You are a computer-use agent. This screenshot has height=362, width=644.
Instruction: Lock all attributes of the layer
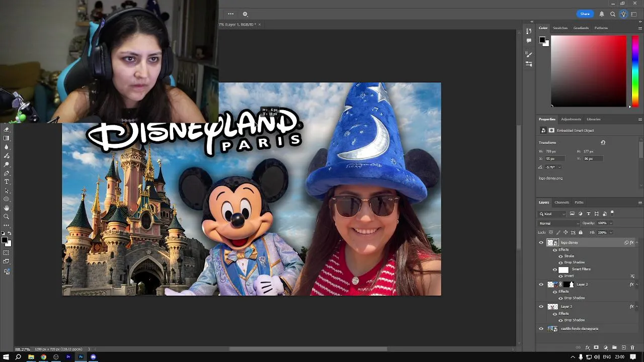[581, 232]
